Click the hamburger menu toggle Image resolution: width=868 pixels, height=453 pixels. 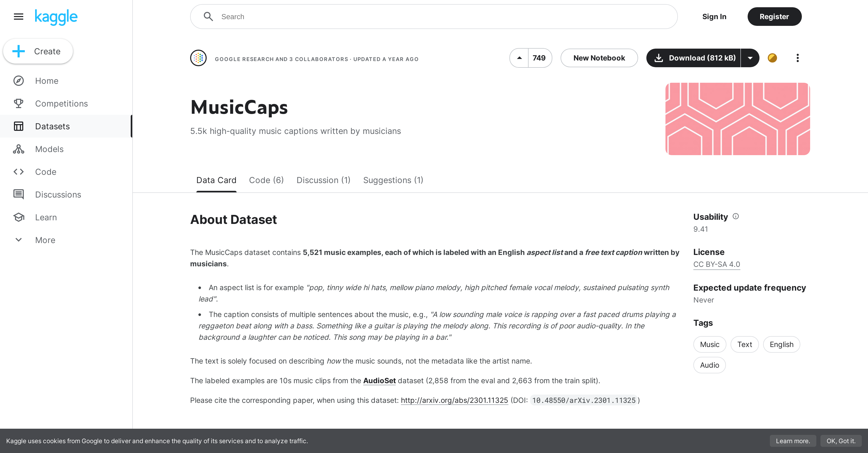tap(18, 16)
